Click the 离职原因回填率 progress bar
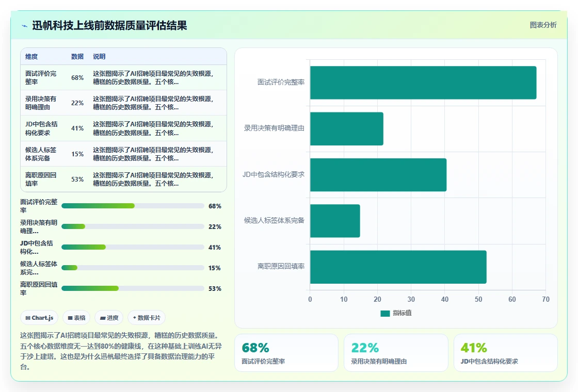Screen dimensions: 578x392 (x=133, y=288)
